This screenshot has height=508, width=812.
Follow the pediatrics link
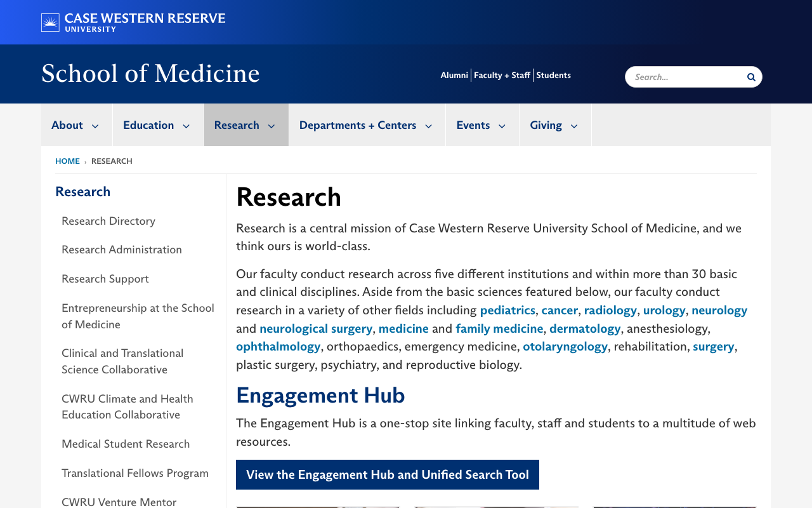click(507, 310)
